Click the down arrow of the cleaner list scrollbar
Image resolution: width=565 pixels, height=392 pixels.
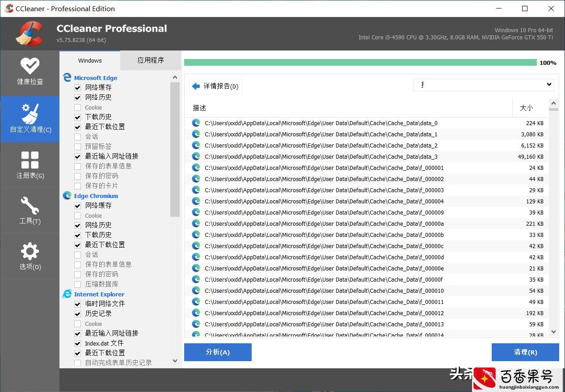click(x=175, y=361)
